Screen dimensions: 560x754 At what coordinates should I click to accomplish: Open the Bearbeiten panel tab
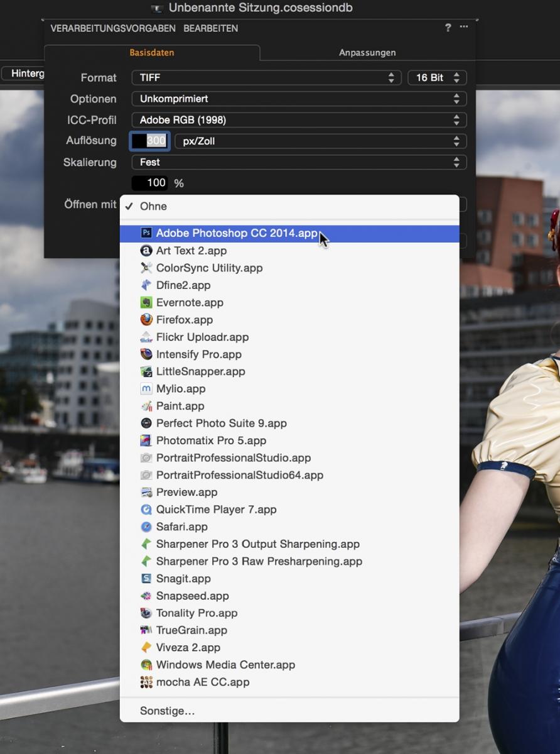[211, 28]
